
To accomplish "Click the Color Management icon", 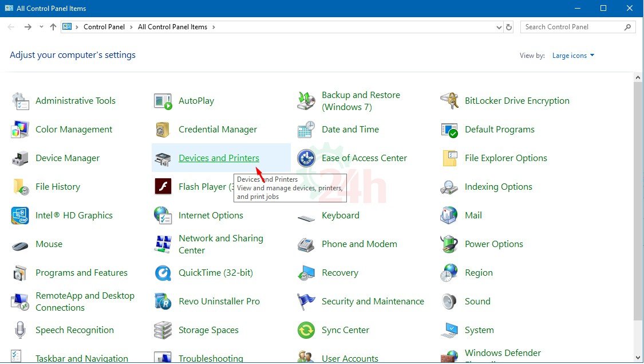I will click(x=20, y=130).
